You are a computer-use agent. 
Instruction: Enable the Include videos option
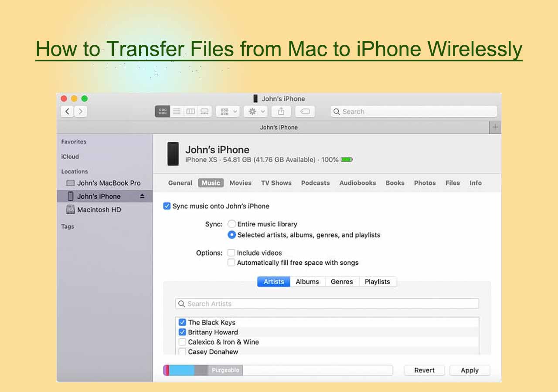pyautogui.click(x=231, y=253)
